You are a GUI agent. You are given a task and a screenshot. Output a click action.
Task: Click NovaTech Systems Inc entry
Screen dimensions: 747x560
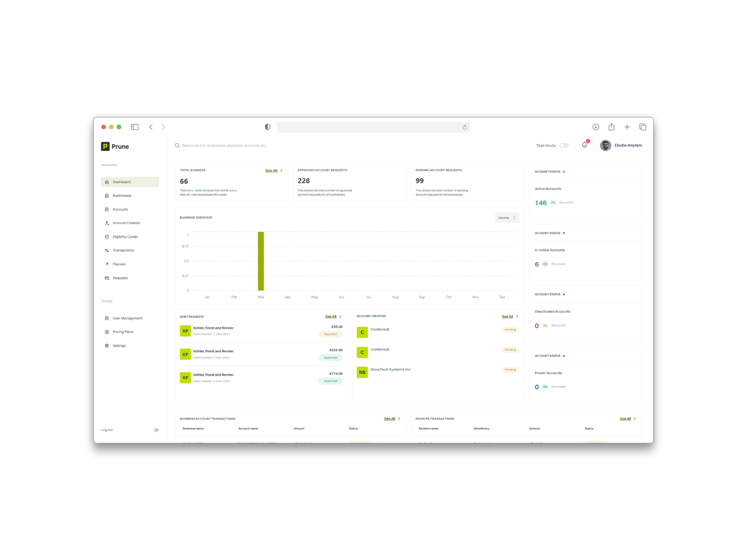[391, 369]
